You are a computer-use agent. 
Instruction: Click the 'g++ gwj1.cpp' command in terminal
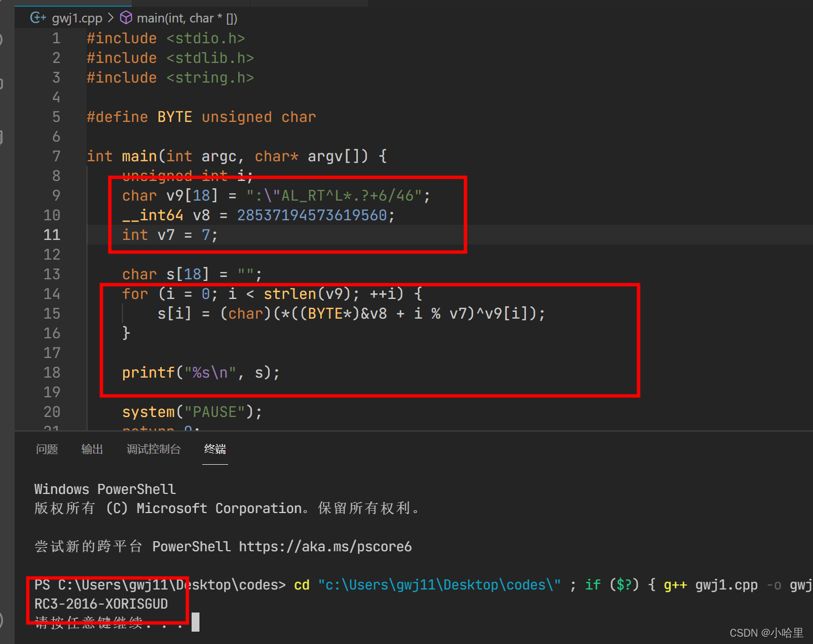tap(711, 585)
